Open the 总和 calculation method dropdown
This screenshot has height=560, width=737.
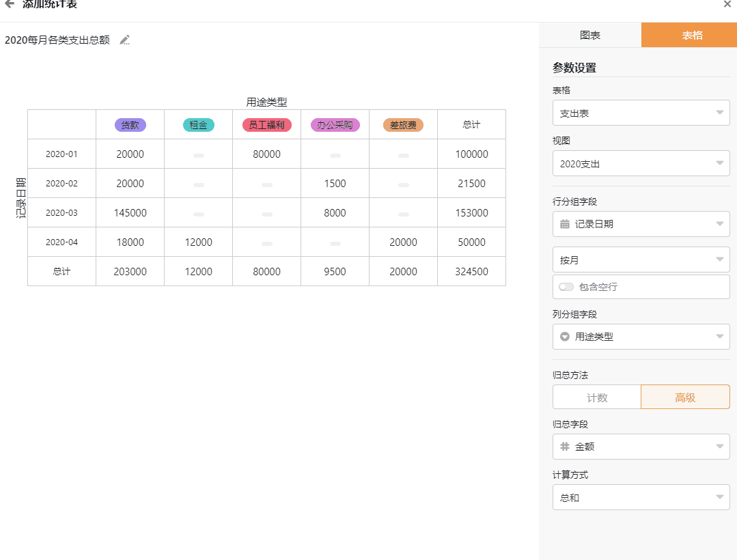tap(641, 498)
